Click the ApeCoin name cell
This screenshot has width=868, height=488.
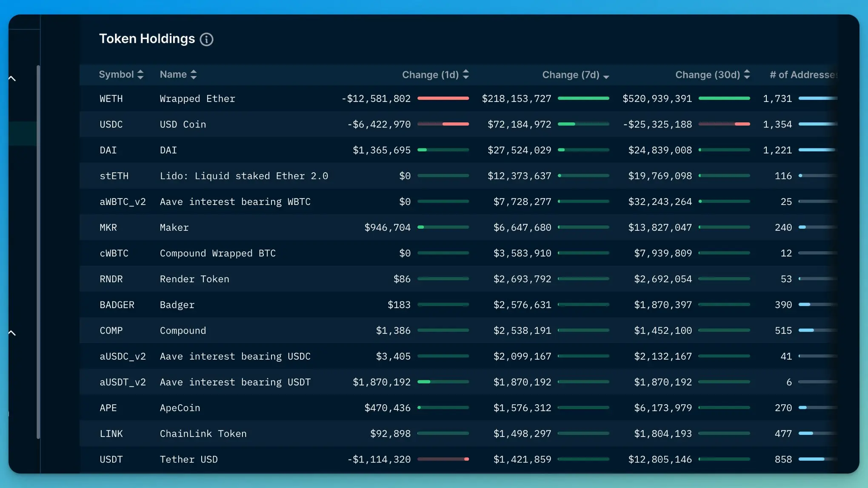pos(180,408)
